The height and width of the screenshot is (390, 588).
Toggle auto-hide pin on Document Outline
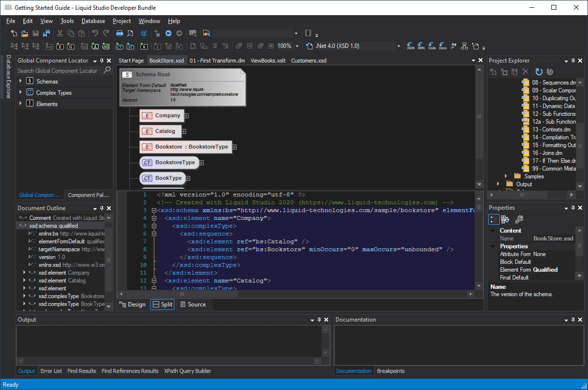click(102, 208)
